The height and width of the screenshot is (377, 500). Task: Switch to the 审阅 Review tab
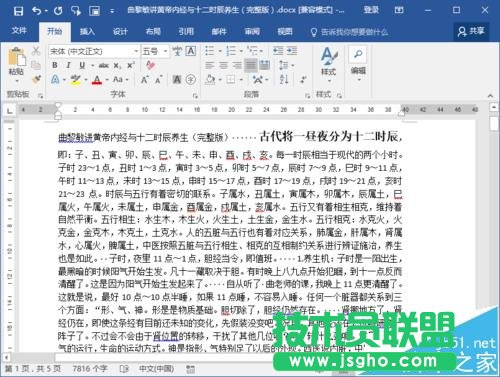[252, 32]
